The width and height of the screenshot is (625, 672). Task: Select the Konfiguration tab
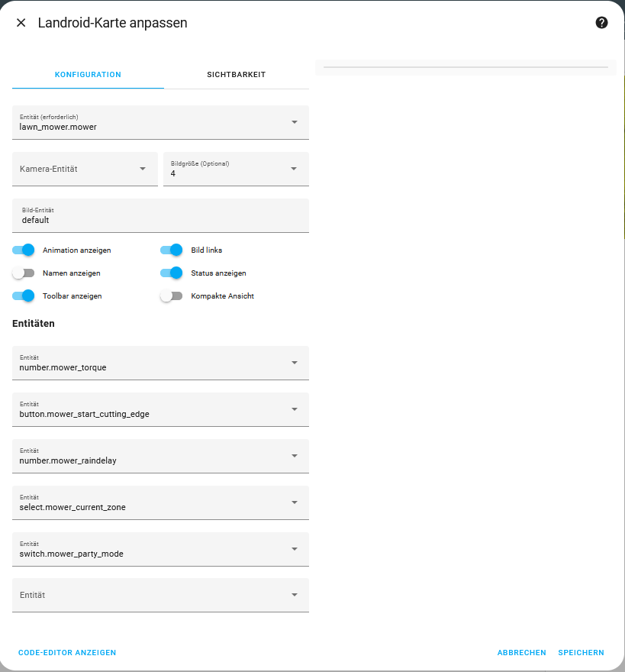[88, 75]
